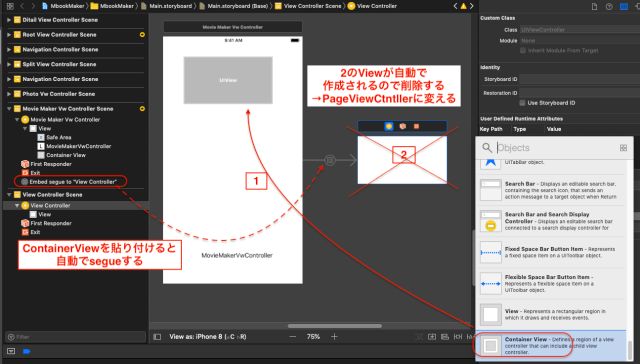Click the Objects search field

coord(555,148)
